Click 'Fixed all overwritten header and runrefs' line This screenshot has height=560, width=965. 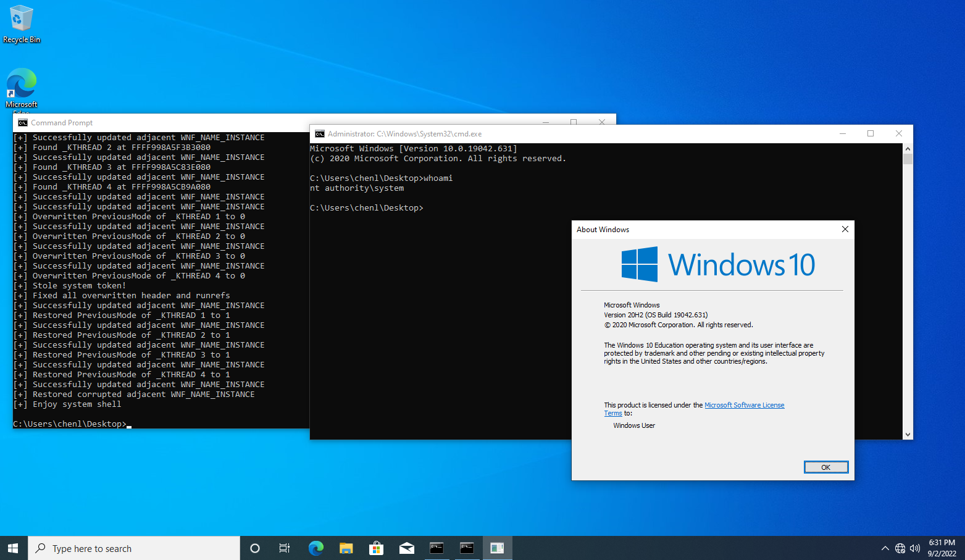[x=122, y=296]
